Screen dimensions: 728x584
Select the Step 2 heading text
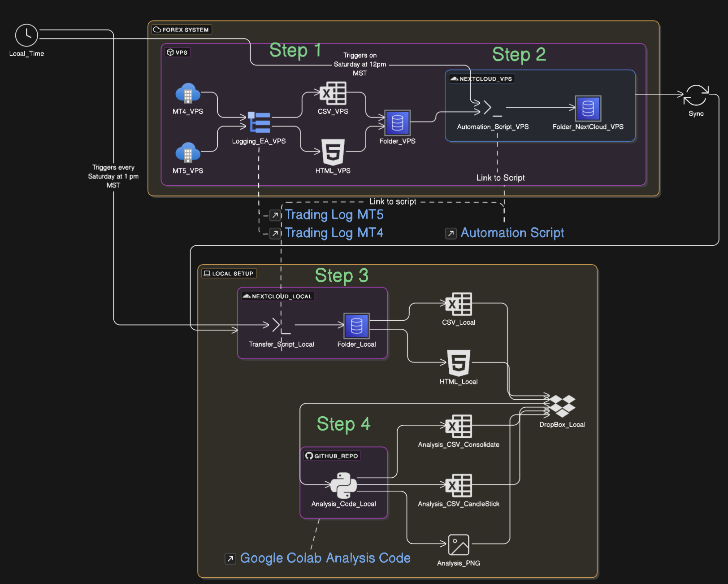click(x=519, y=55)
